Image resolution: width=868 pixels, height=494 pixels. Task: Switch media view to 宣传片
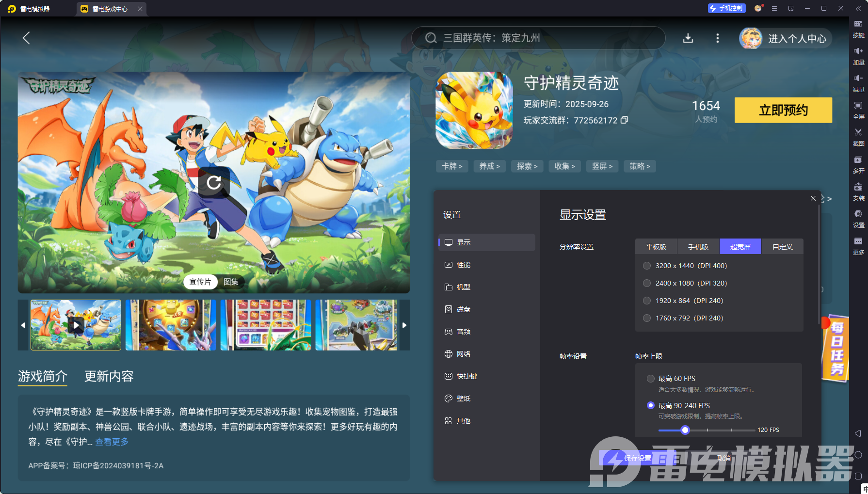(200, 282)
